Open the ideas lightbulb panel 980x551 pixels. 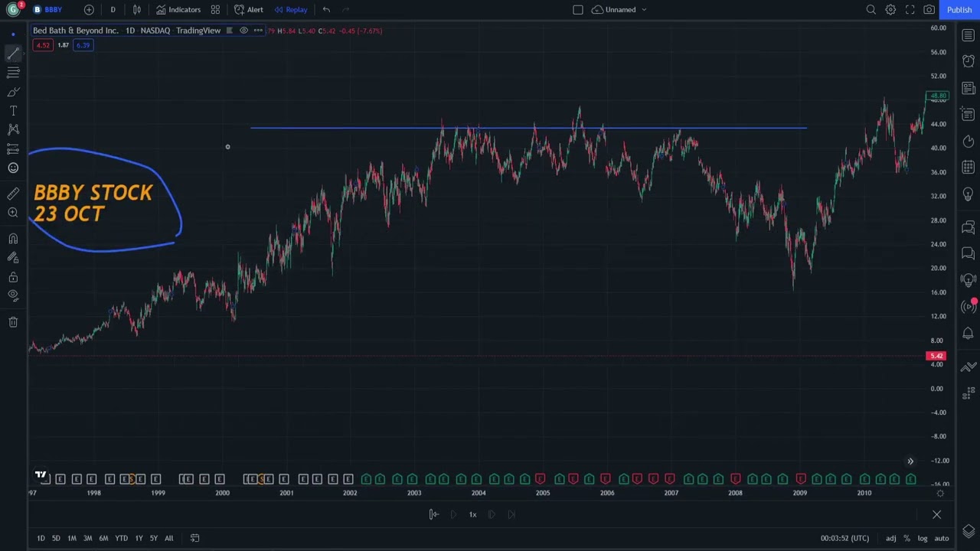click(x=969, y=194)
